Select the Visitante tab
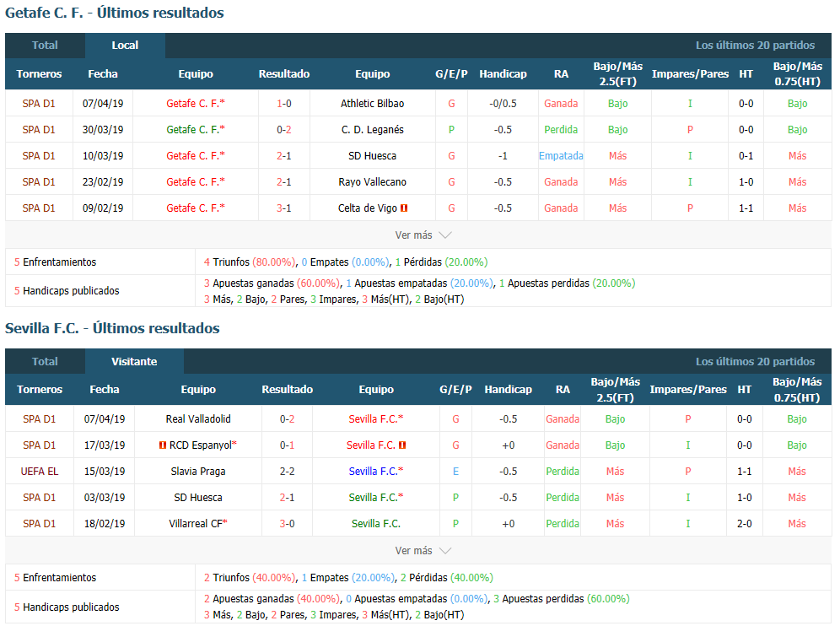 [134, 361]
